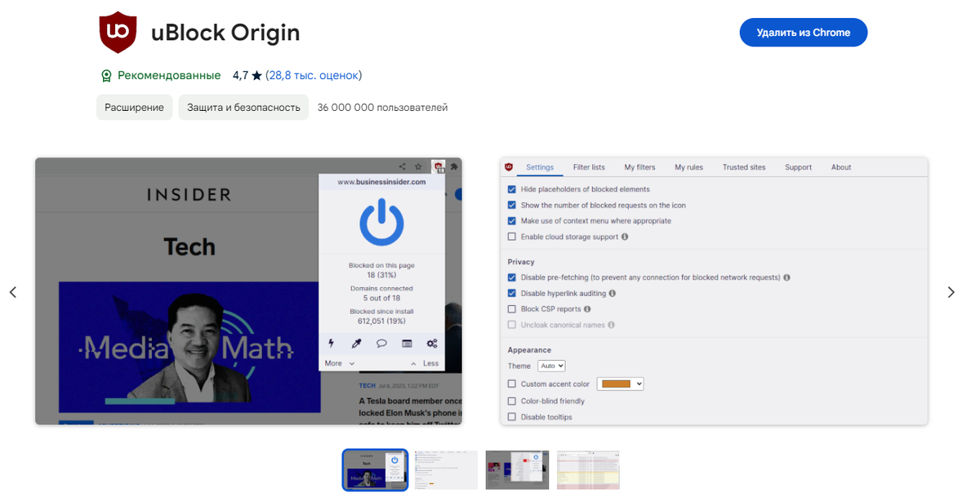Click info icon next to Block CSP reports

(x=587, y=309)
